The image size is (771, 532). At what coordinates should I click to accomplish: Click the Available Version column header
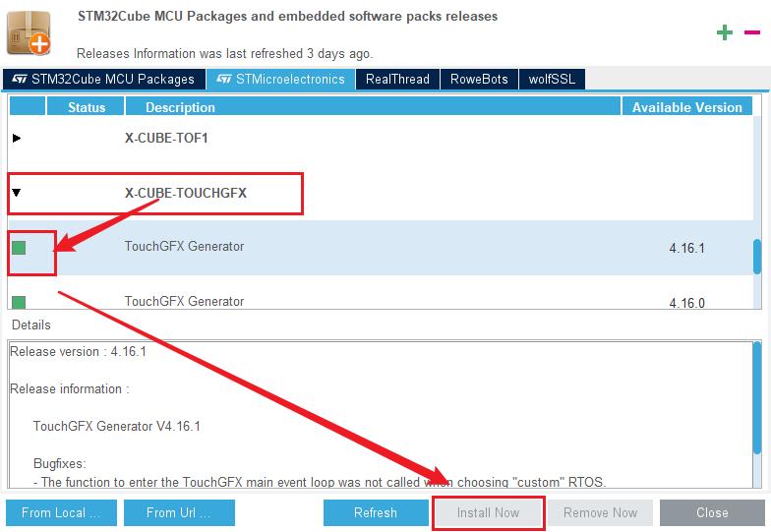[x=686, y=106]
